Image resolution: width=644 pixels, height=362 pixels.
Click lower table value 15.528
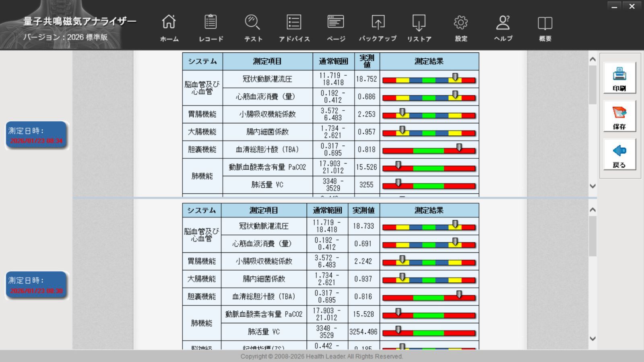[x=363, y=314]
